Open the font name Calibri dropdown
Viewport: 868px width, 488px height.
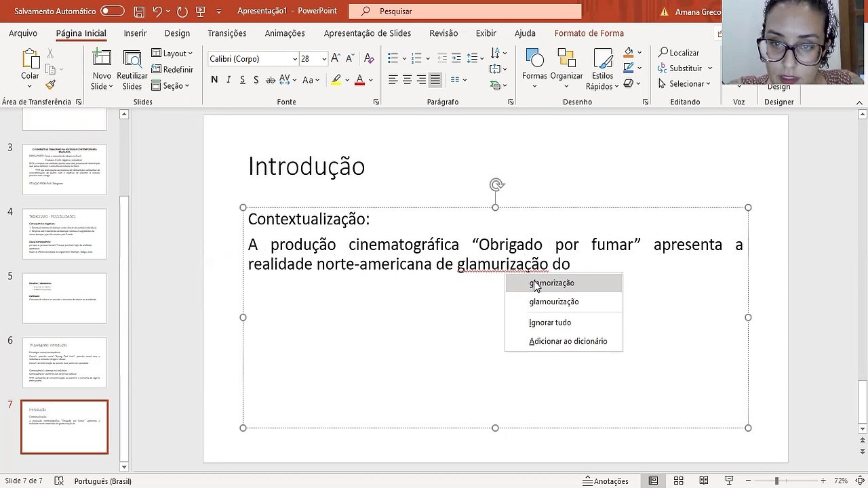click(295, 59)
